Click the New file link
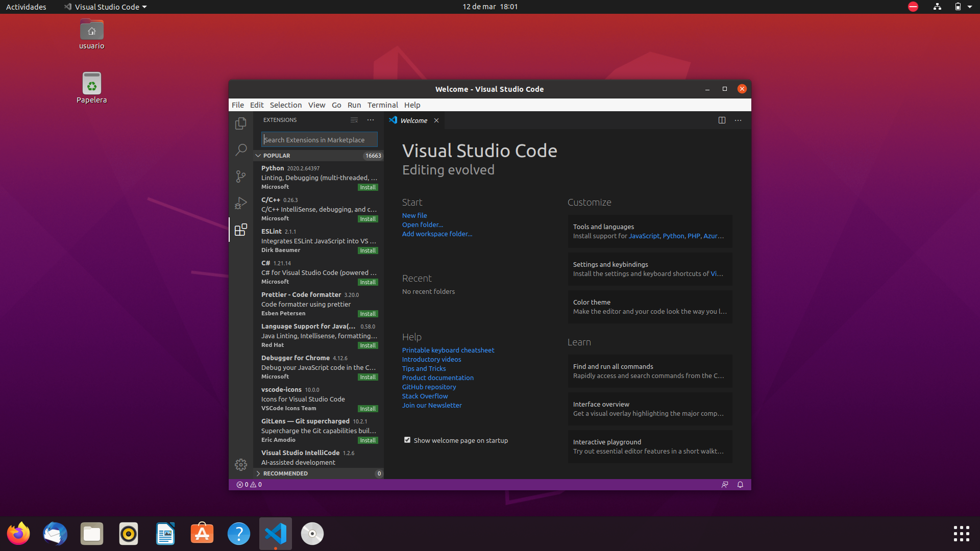Image resolution: width=980 pixels, height=551 pixels. click(414, 215)
